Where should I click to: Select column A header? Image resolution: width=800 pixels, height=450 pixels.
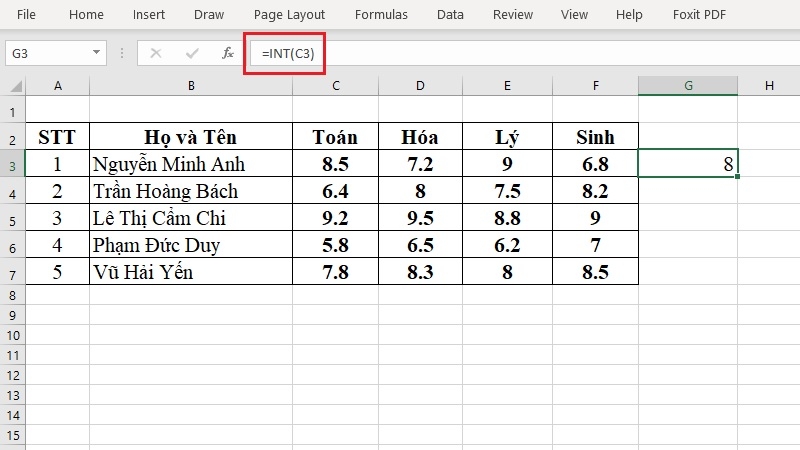(x=58, y=86)
